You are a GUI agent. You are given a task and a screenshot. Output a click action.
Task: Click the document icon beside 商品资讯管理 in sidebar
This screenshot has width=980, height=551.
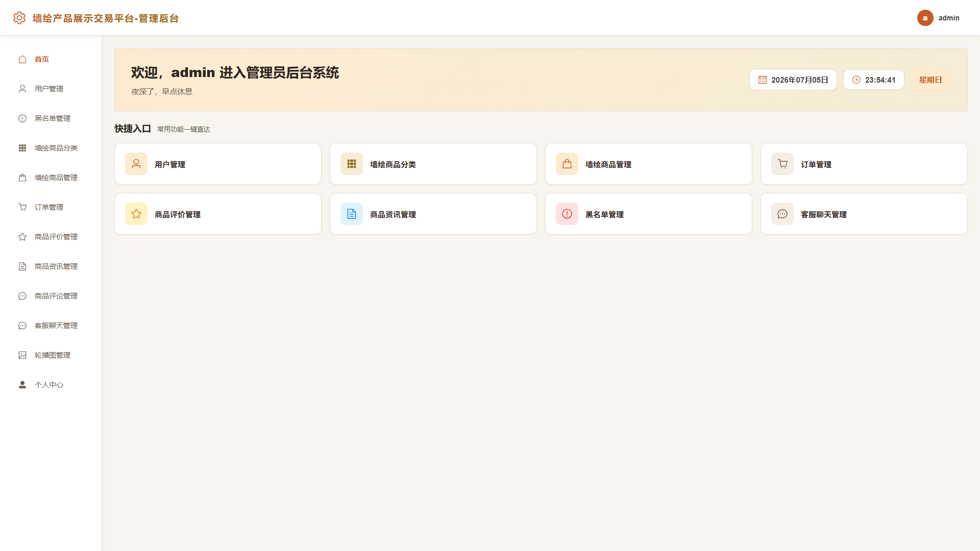(22, 266)
